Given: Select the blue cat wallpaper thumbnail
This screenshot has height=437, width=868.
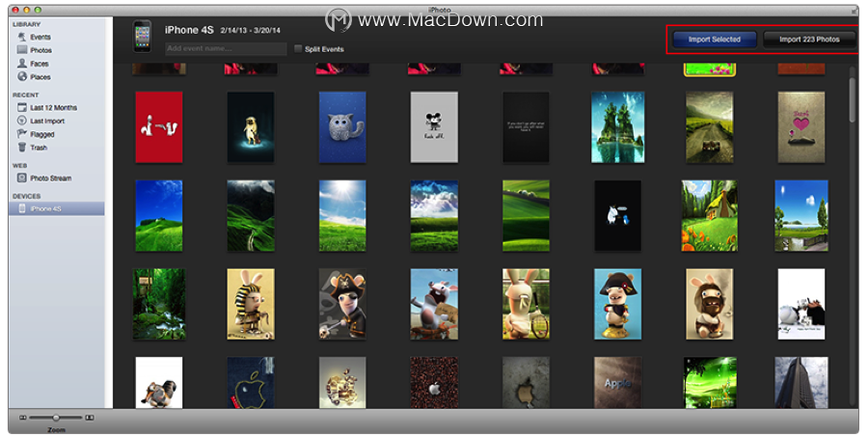Looking at the screenshot, I should click(x=342, y=127).
